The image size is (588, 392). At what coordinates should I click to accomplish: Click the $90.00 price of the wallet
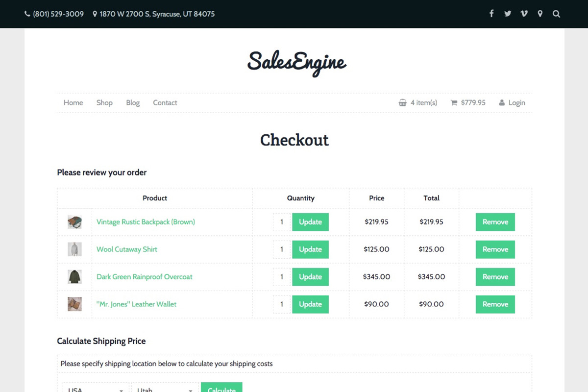coord(377,304)
